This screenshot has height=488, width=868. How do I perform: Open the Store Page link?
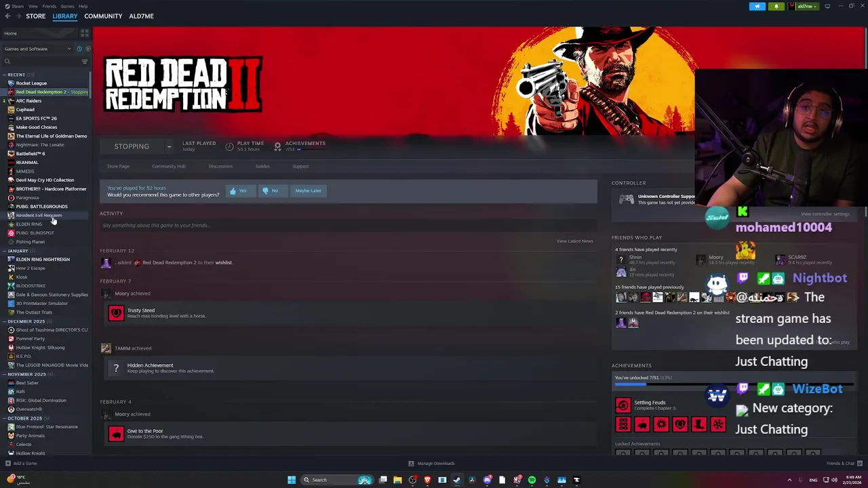[118, 166]
